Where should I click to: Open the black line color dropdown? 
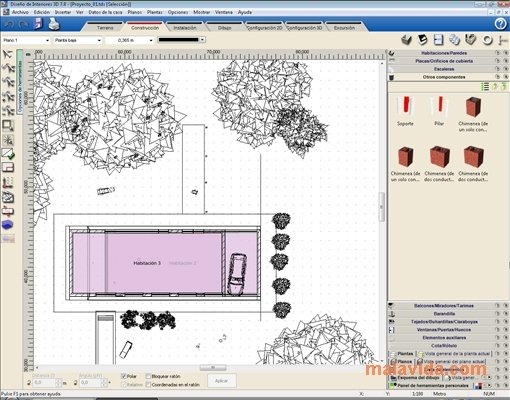click(x=181, y=40)
